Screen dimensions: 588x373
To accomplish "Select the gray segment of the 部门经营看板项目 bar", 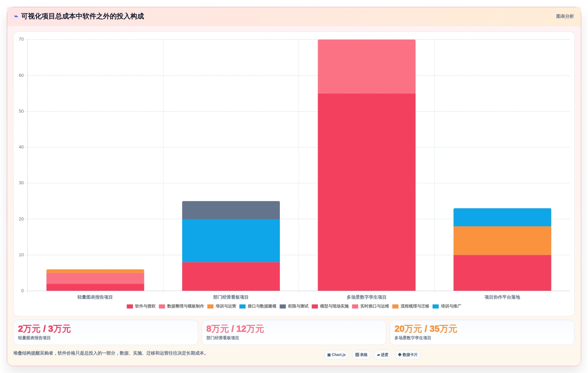I will 231,210.
